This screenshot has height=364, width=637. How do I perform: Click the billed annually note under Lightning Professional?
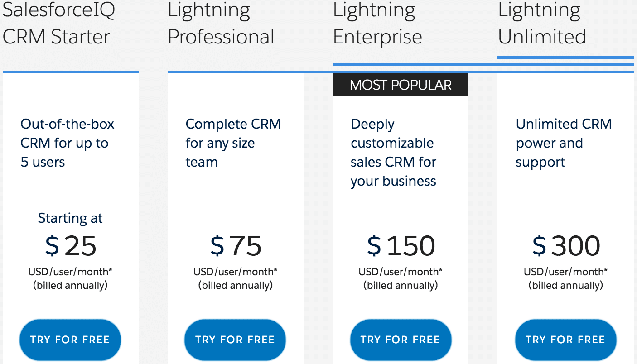pos(235,286)
